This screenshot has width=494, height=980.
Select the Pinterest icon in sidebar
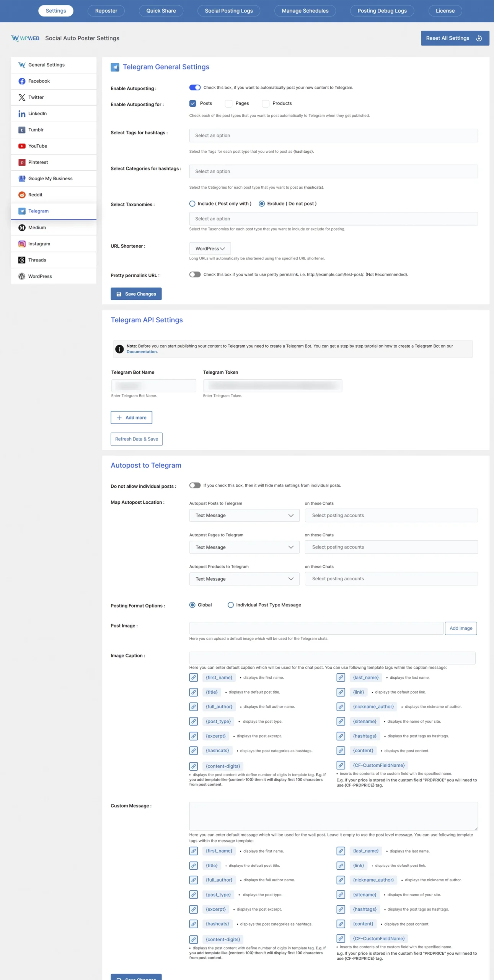(22, 162)
